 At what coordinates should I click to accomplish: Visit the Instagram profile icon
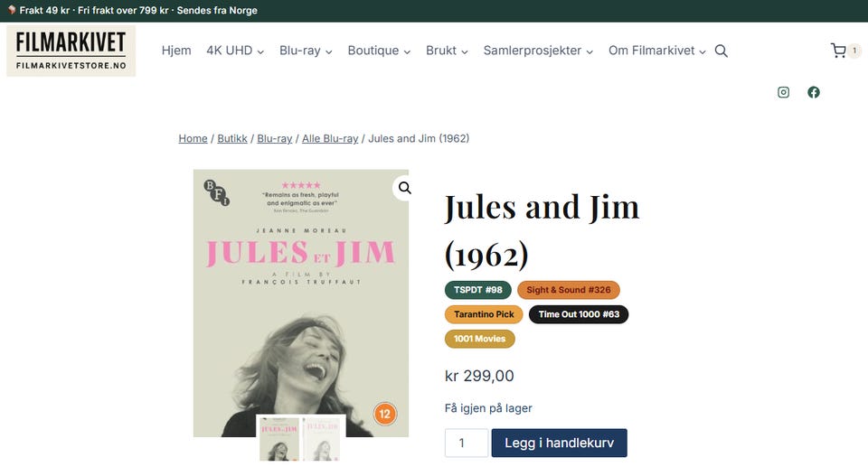783,92
